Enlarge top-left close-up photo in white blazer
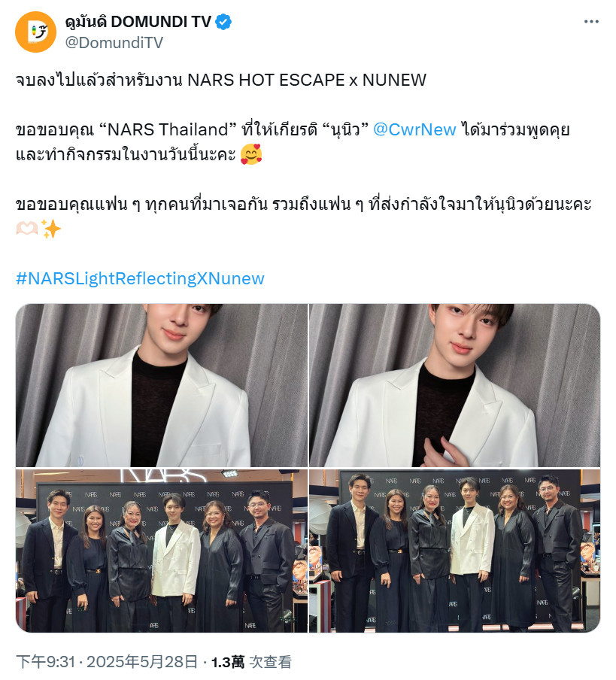Viewport: 616px width, 680px height. click(x=162, y=385)
